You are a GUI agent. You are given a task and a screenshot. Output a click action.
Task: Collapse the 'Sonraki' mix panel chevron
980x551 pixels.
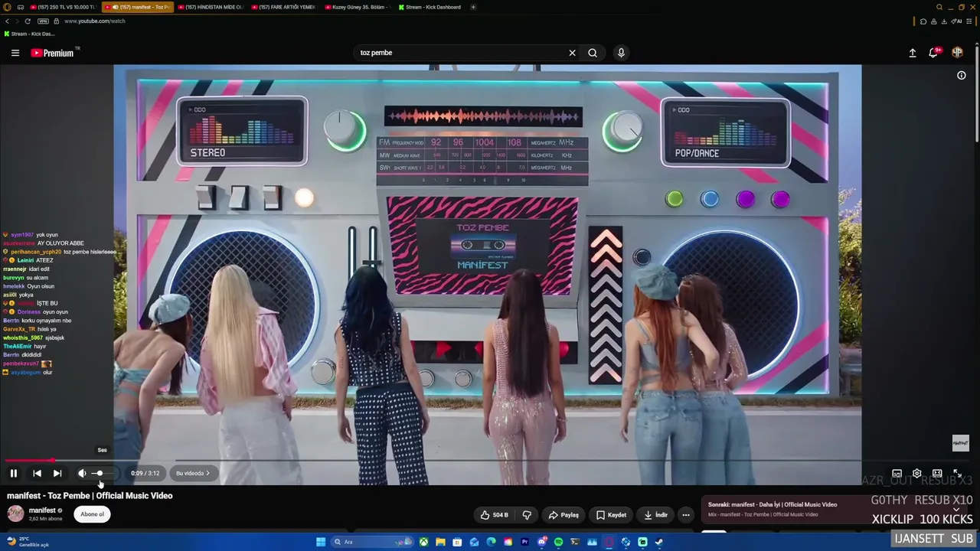pyautogui.click(x=956, y=509)
